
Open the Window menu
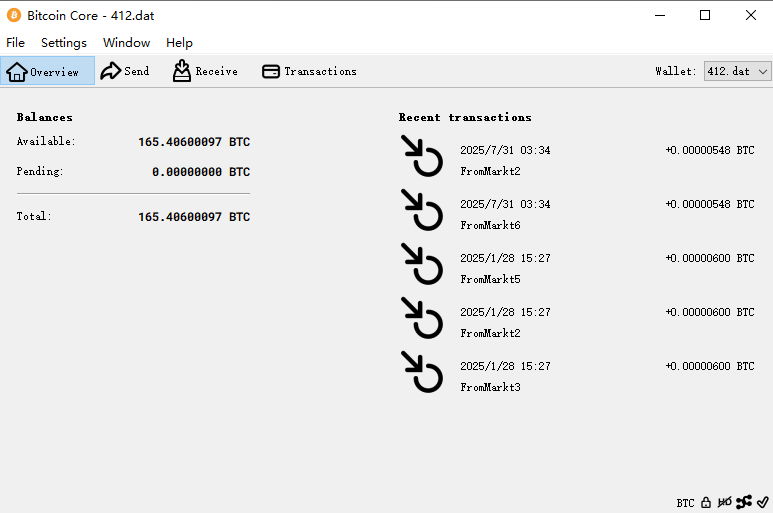[x=126, y=43]
